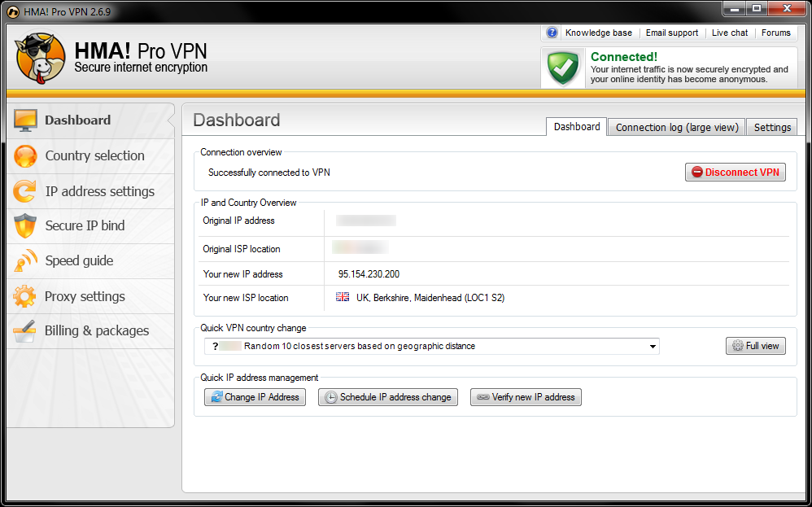Open the Full view button
The image size is (812, 507).
click(756, 346)
